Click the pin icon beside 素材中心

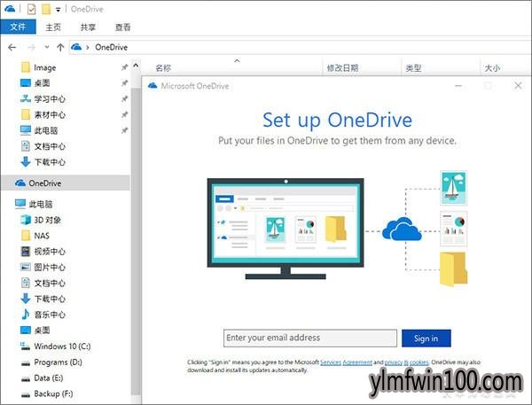pyautogui.click(x=124, y=114)
